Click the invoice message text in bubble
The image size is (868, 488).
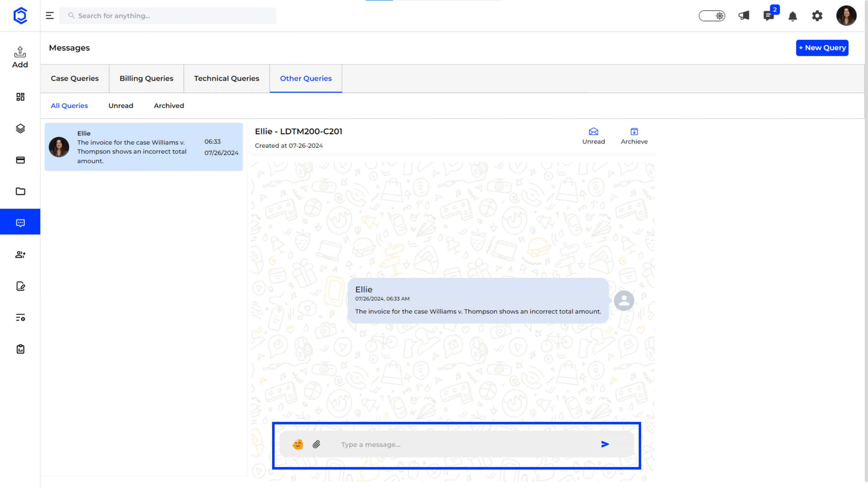pos(478,311)
